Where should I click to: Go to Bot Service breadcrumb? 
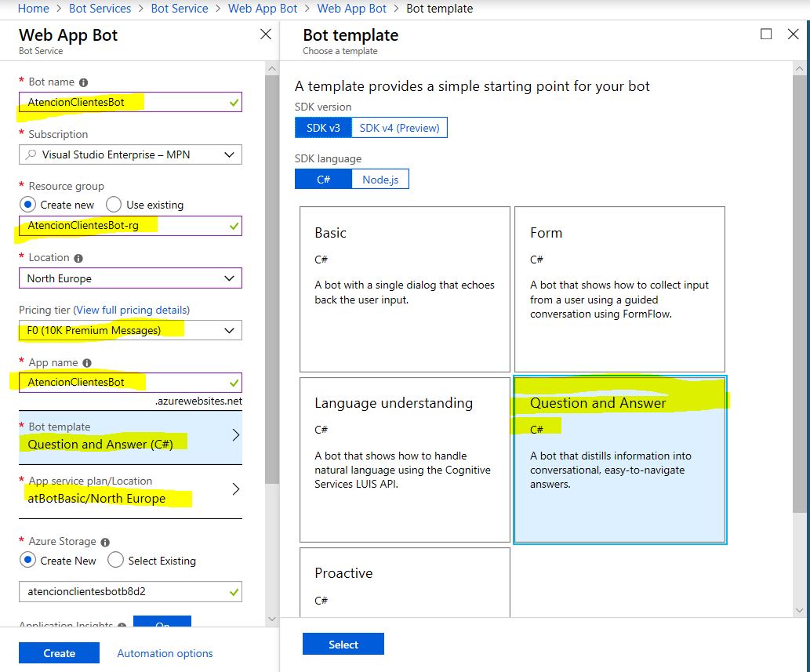click(180, 9)
